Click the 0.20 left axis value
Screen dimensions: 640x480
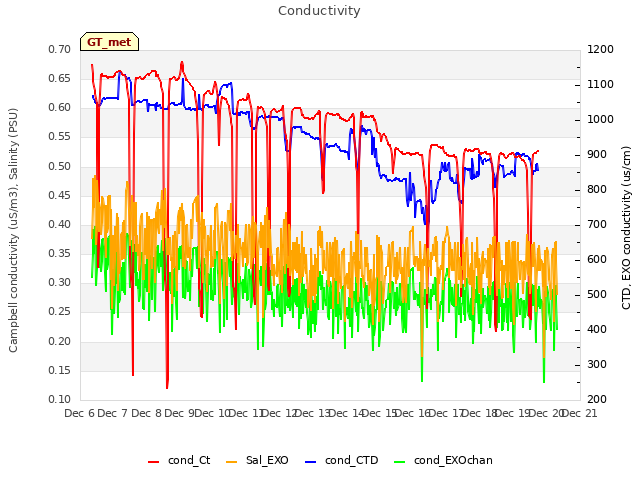(x=60, y=341)
